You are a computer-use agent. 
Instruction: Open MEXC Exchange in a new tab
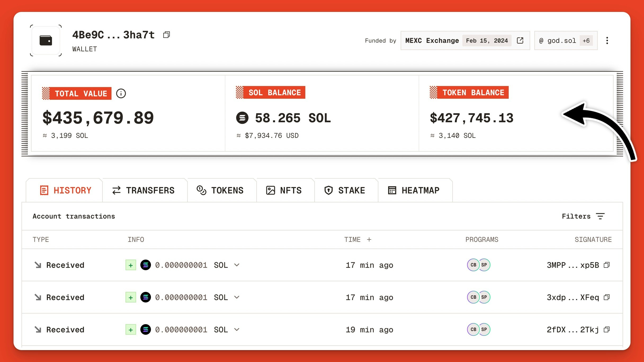click(x=520, y=40)
